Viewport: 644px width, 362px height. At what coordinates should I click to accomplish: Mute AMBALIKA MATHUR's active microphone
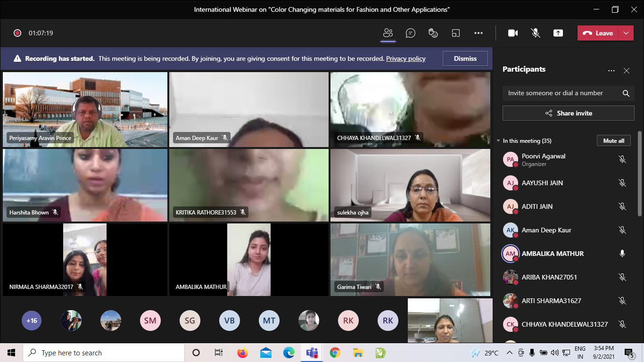[x=622, y=254]
